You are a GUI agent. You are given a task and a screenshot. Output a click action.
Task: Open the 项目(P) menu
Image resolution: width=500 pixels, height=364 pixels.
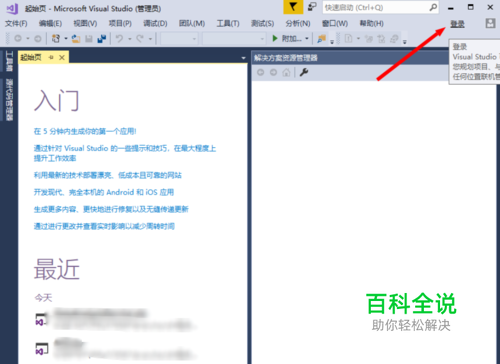(120, 23)
